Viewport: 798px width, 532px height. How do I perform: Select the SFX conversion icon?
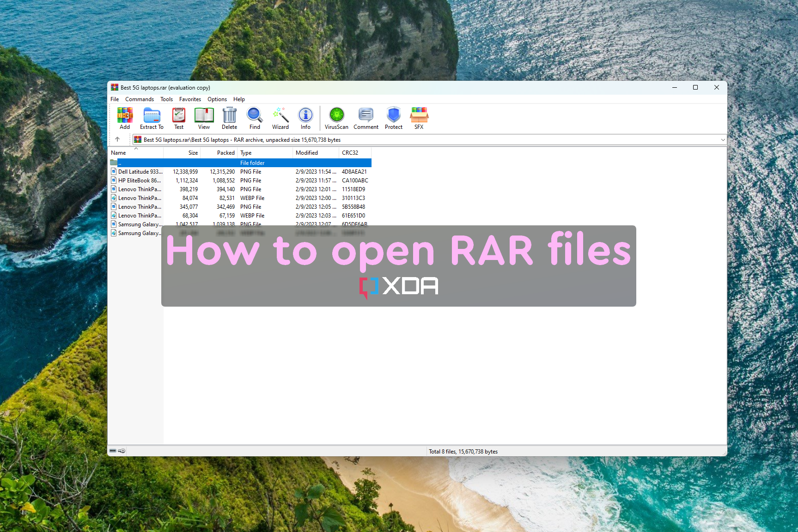tap(419, 118)
